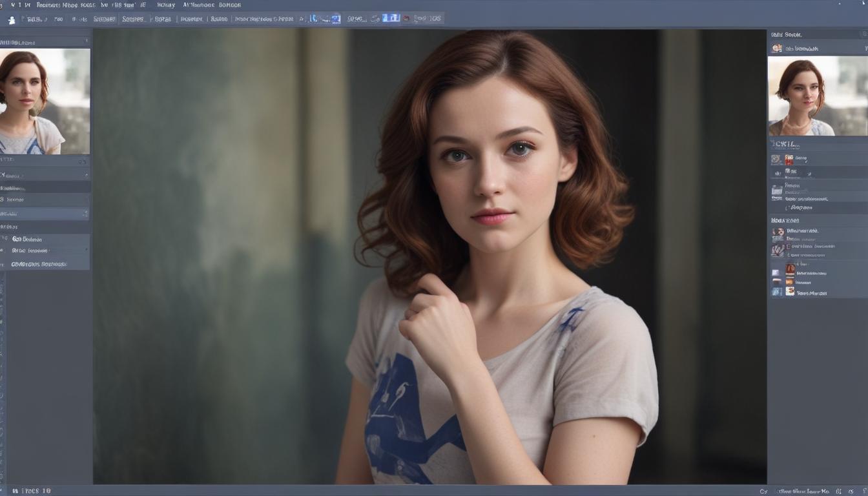Viewport: 868px width, 496px height.
Task: Click the white user silhouette icon in toolbar
Action: point(11,19)
